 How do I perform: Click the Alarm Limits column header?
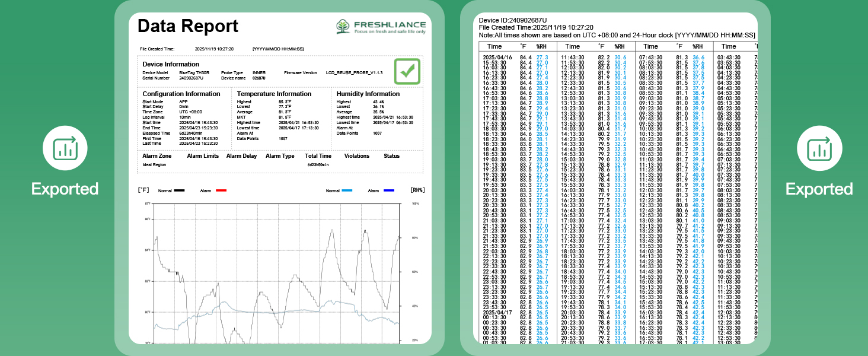point(202,156)
